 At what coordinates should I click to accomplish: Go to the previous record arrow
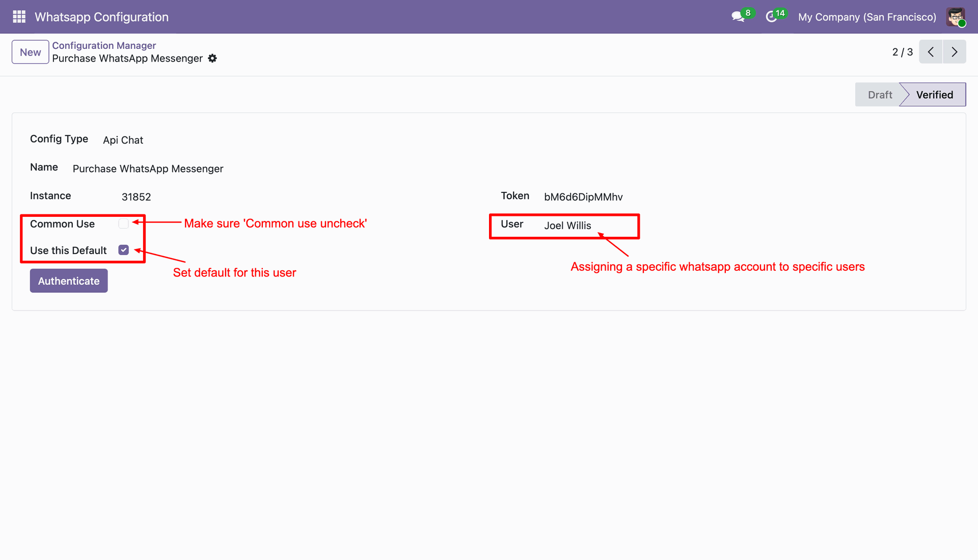931,52
